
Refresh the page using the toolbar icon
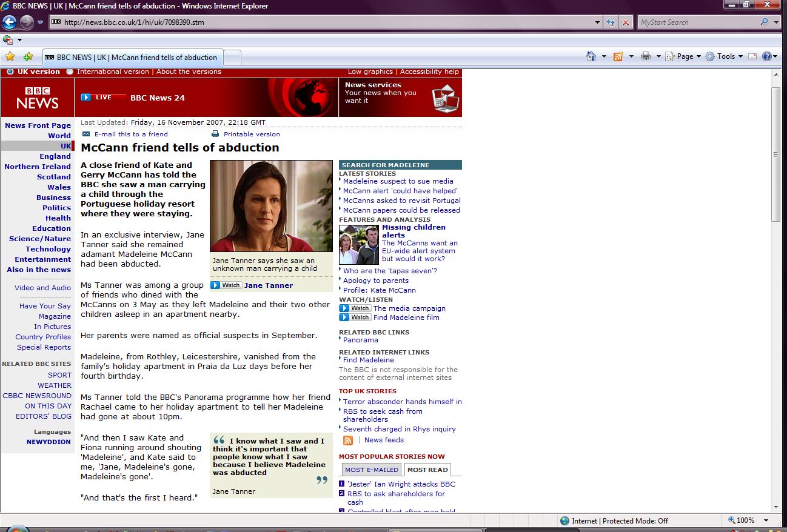611,22
